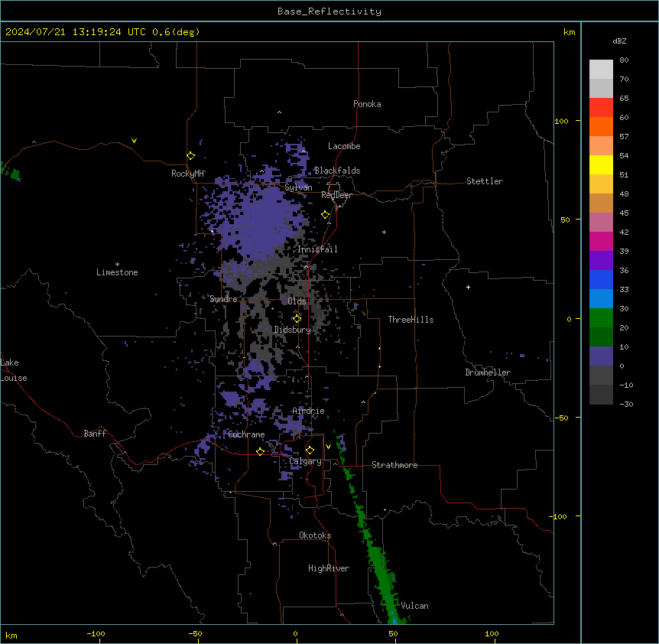The width and height of the screenshot is (659, 644).
Task: Click the Sundre label
Action: 223,299
